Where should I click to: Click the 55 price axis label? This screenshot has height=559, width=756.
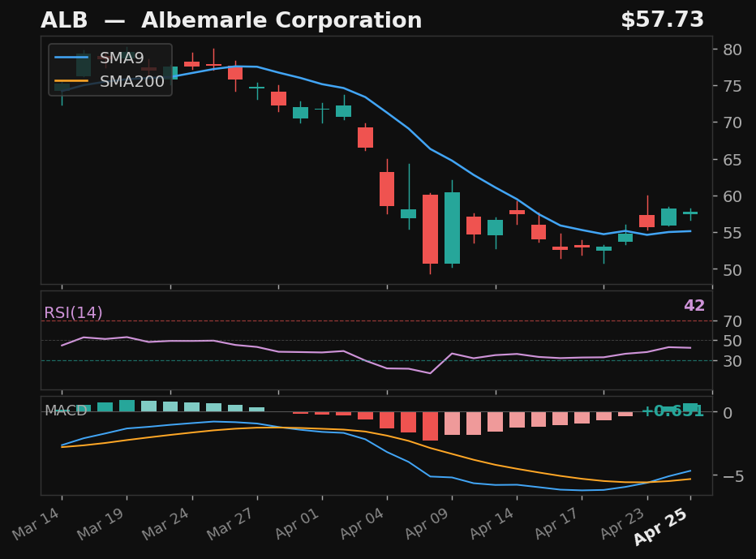tap(732, 233)
